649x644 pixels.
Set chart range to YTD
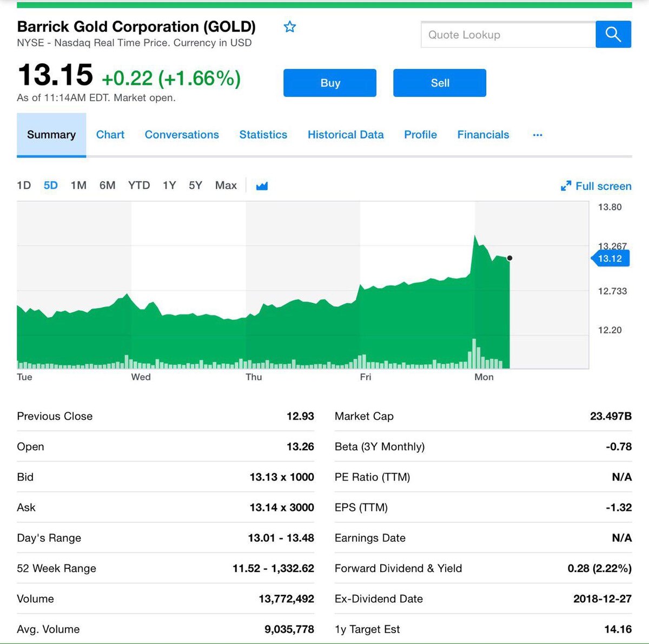[x=139, y=186]
